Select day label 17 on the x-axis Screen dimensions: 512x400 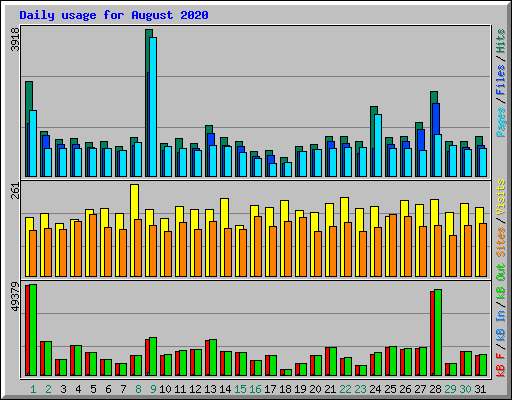point(270,389)
